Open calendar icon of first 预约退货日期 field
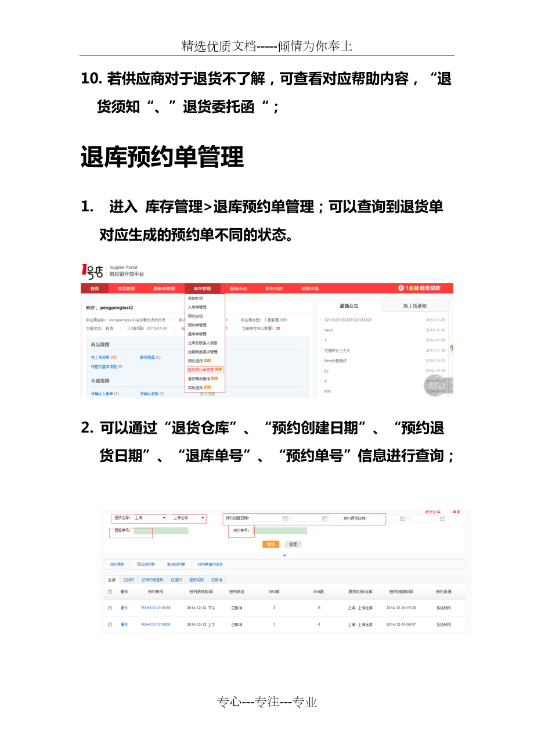534x756 pixels. pyautogui.click(x=402, y=518)
